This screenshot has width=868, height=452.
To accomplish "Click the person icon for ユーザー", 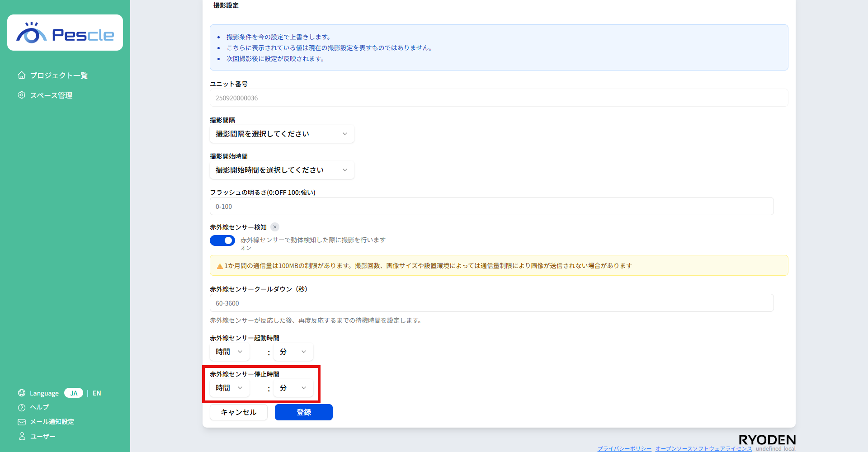I will [22, 436].
